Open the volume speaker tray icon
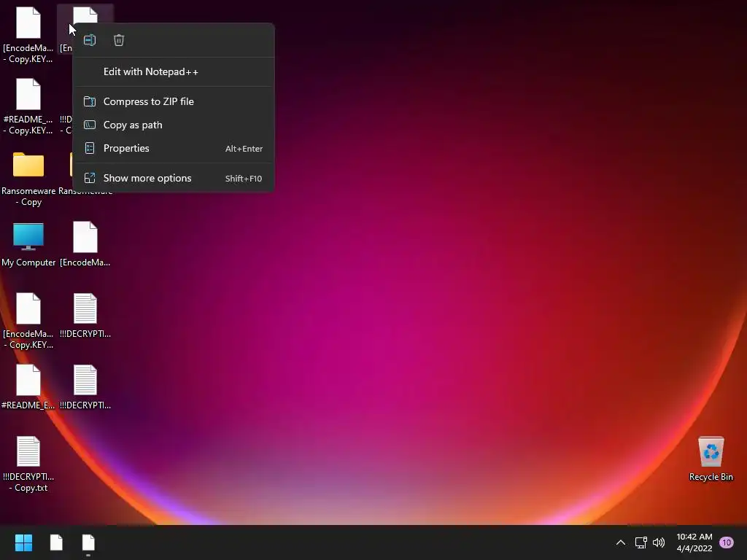This screenshot has width=747, height=560. pos(659,542)
